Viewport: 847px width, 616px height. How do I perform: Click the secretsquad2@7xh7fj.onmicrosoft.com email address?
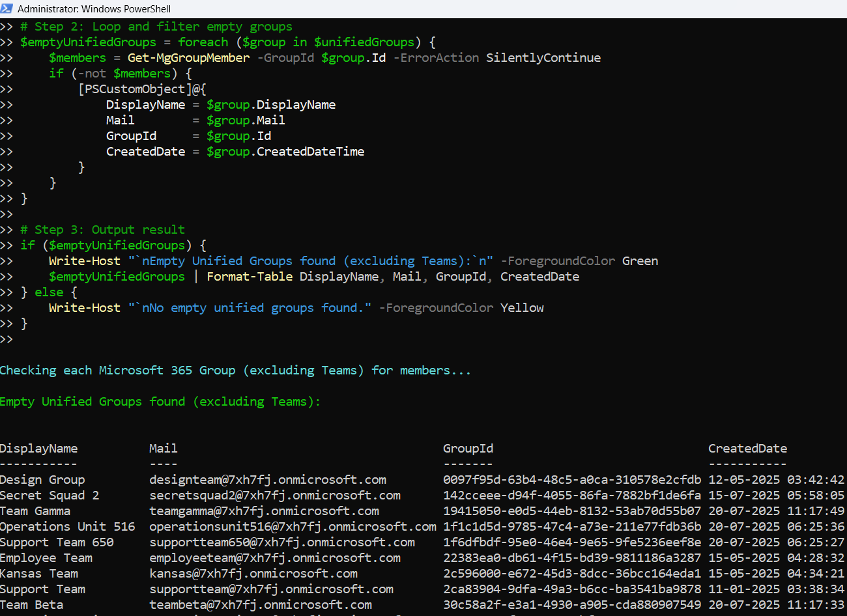(x=275, y=495)
